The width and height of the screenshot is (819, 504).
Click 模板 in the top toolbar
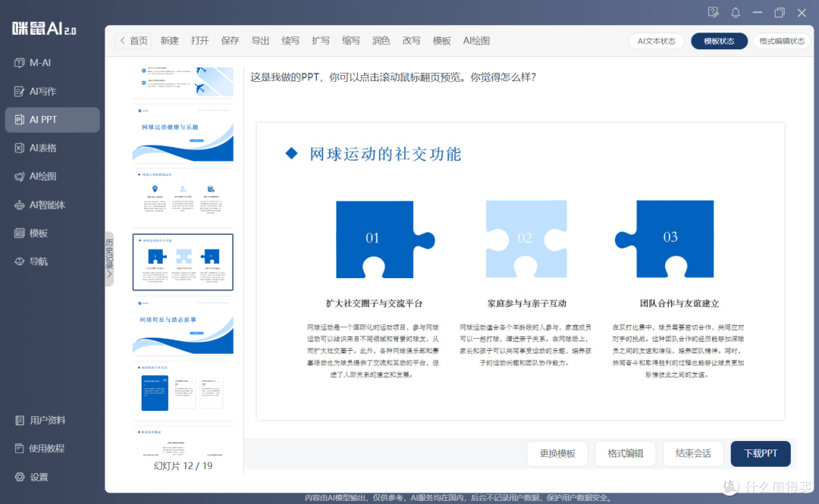tap(442, 41)
